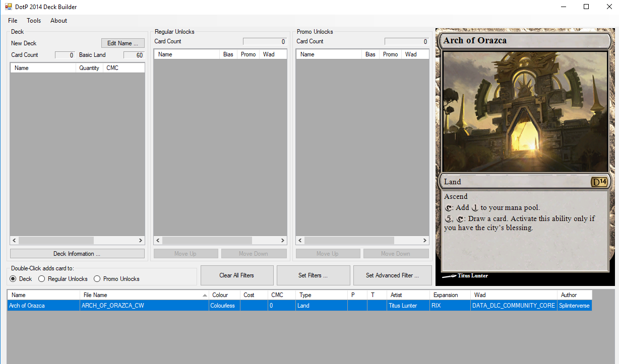Open Set Advanced Filter dialog
The image size is (619, 364).
click(392, 275)
